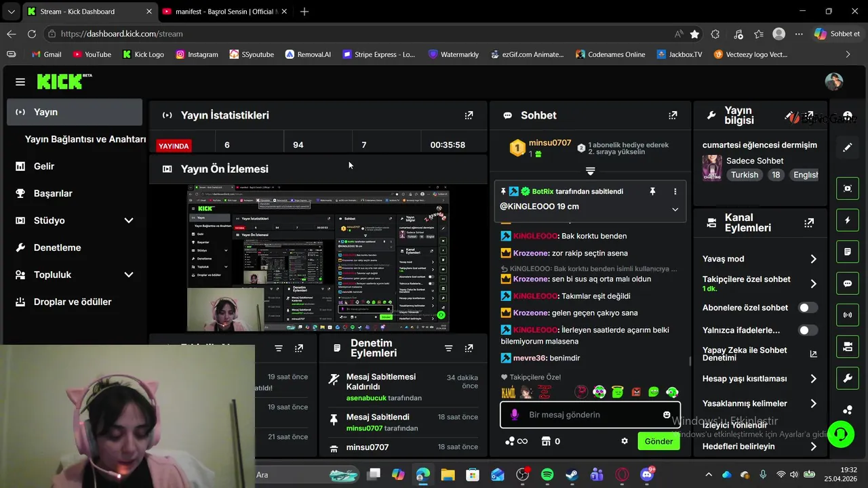Open Discord from the taskbar

click(x=648, y=474)
